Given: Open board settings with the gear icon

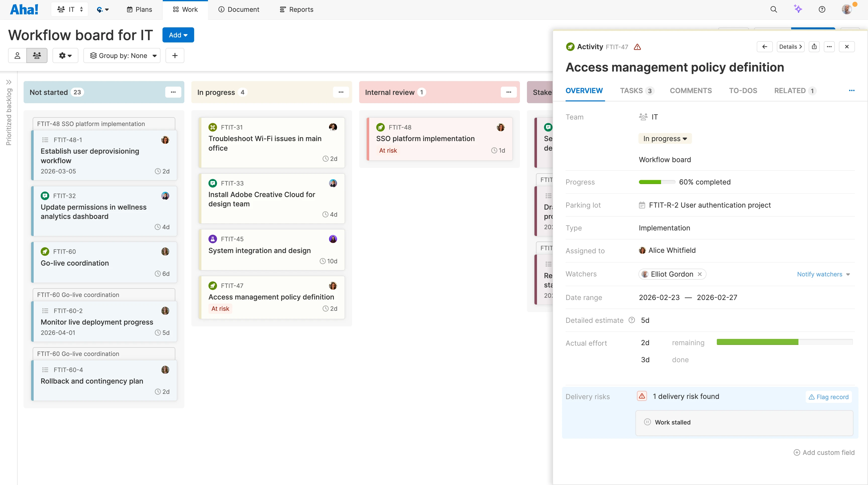Looking at the screenshot, I should click(65, 55).
